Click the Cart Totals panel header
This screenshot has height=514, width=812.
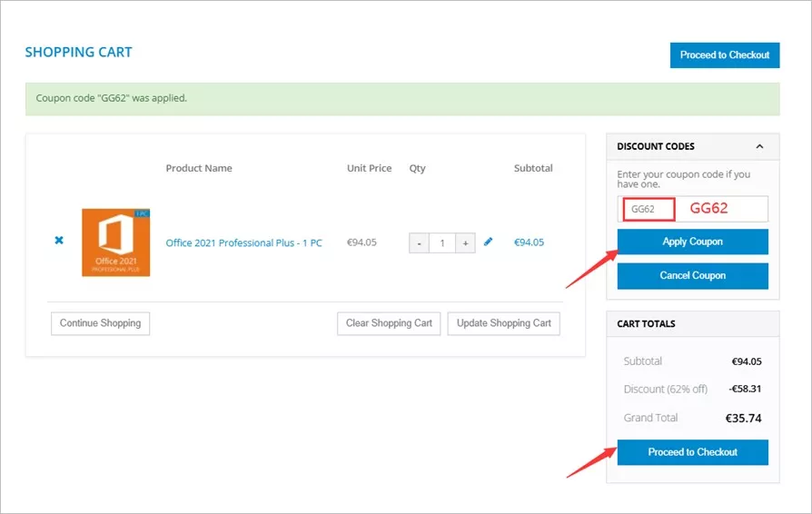tap(692, 323)
